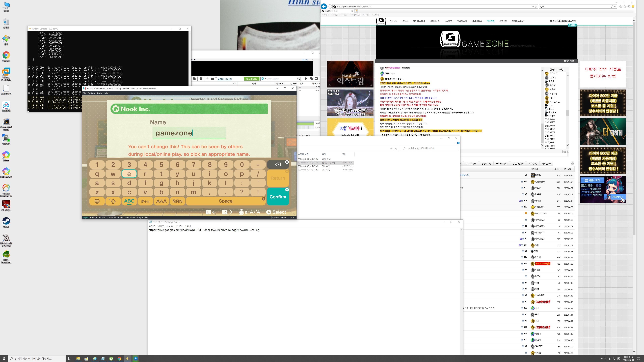Click the refresh icon in browser address bar
Viewport: 644px width, 362px height.
(536, 7)
